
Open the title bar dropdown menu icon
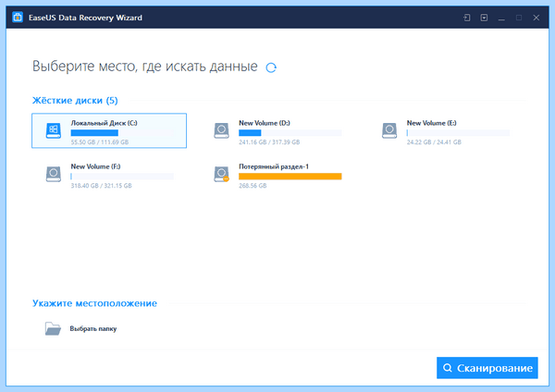(x=484, y=18)
